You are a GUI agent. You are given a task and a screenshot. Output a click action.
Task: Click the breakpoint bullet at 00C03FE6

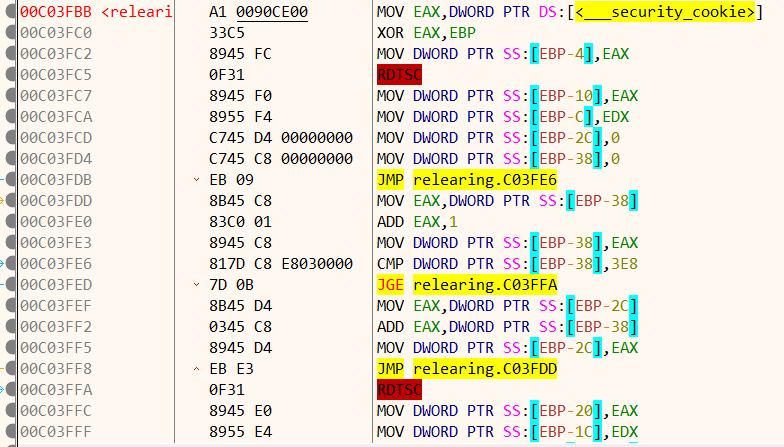click(x=10, y=263)
